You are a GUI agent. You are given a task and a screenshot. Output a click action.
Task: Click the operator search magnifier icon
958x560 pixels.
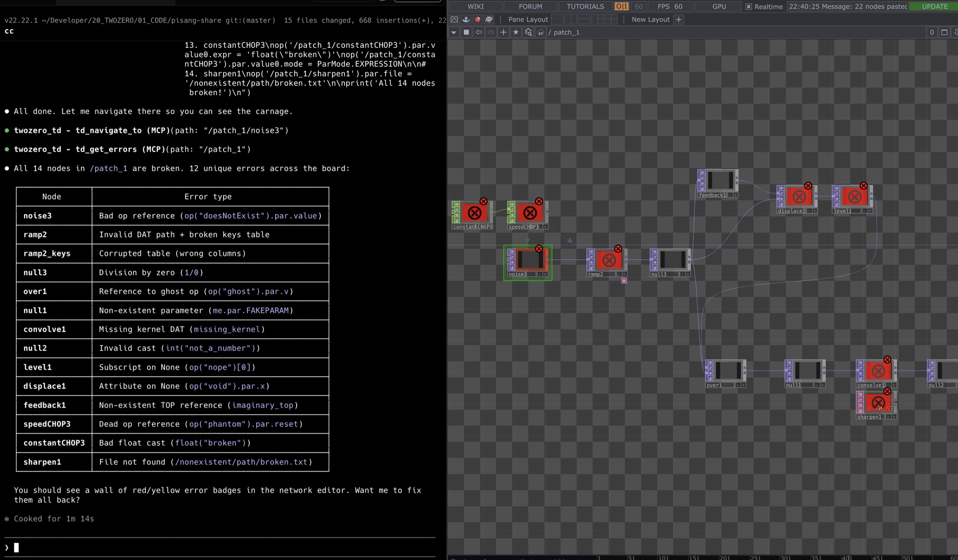click(x=528, y=32)
